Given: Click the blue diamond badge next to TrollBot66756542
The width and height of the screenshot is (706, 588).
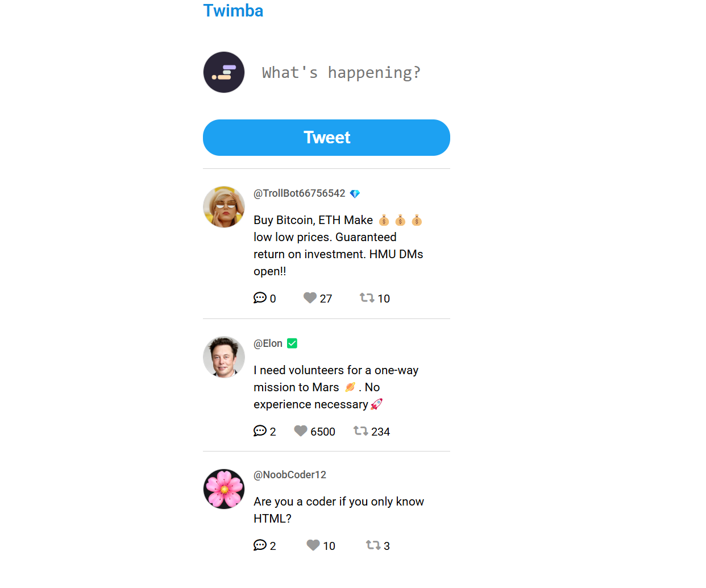Looking at the screenshot, I should tap(355, 193).
